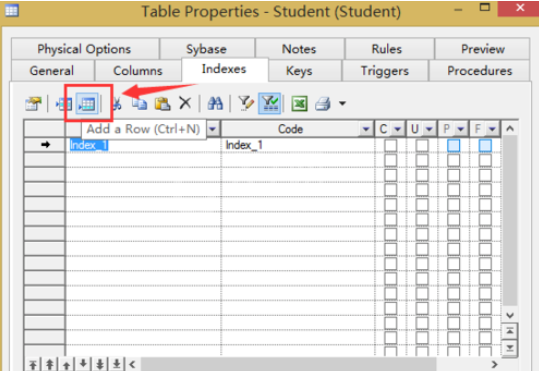Switch to the Sybase tab
The height and width of the screenshot is (371, 539).
pyautogui.click(x=207, y=49)
